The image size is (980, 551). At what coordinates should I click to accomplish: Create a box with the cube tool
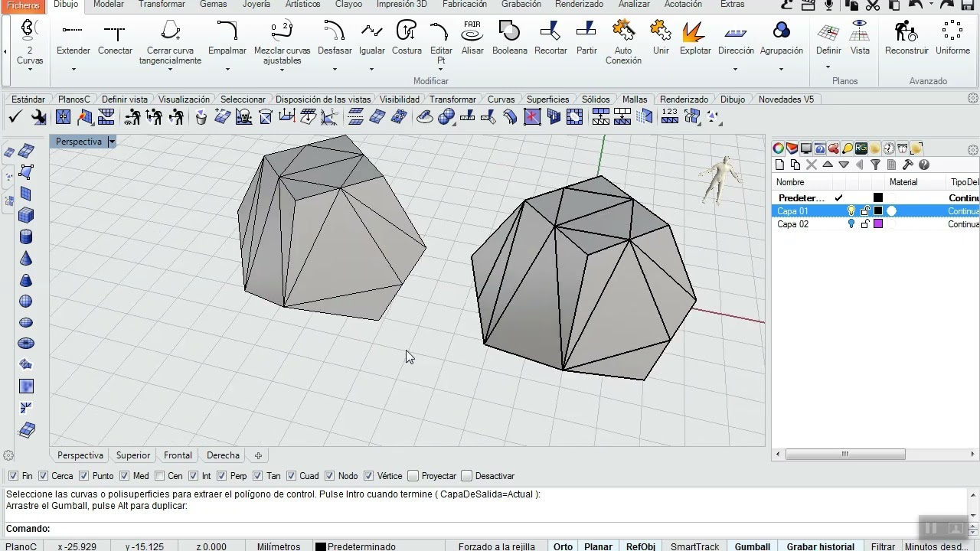(26, 215)
